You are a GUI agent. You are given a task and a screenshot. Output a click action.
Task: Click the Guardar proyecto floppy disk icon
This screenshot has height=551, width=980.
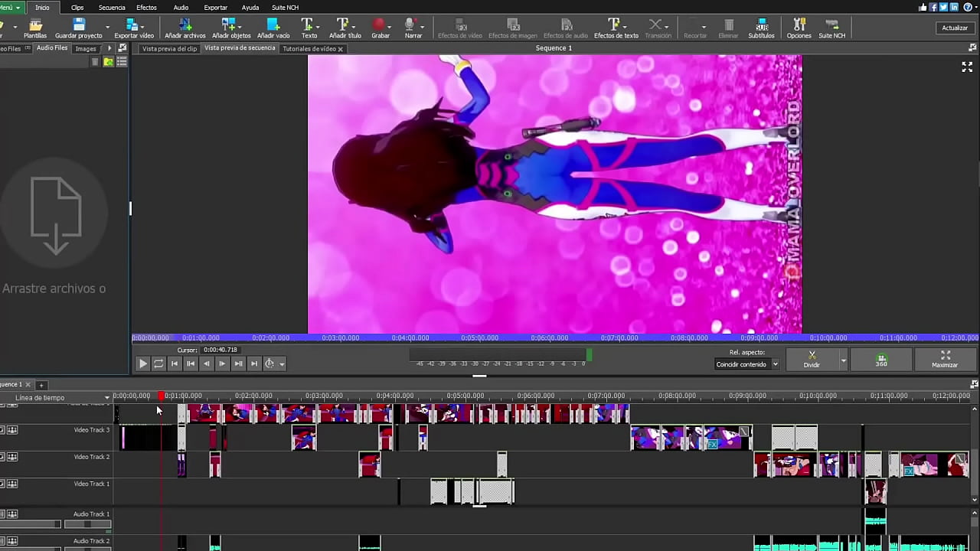79,24
